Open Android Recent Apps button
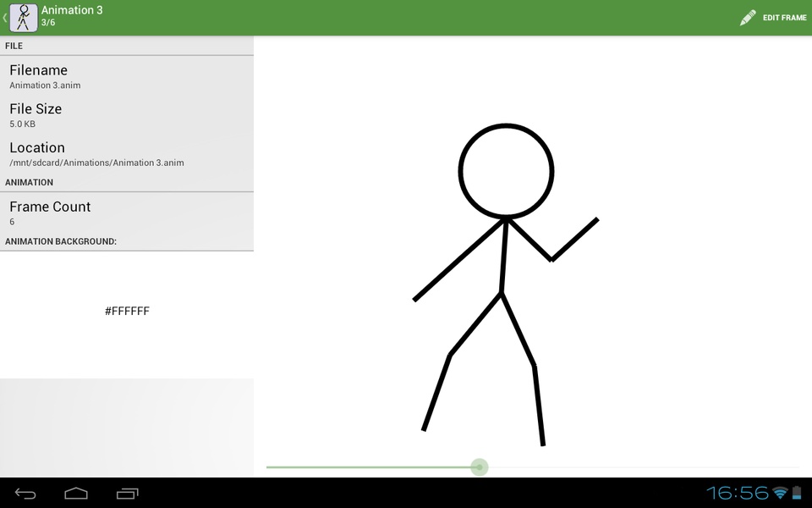This screenshot has width=812, height=508. pyautogui.click(x=128, y=494)
